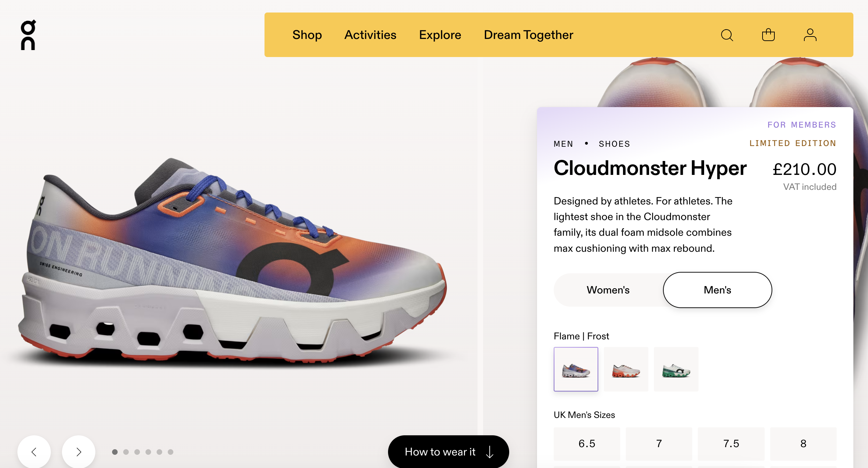Click the On logo icon
868x468 pixels.
pos(28,35)
